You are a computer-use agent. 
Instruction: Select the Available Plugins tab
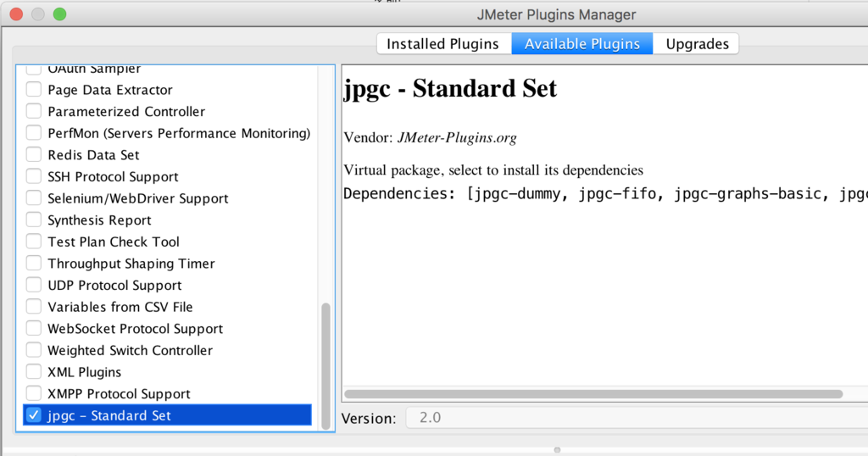coord(581,44)
